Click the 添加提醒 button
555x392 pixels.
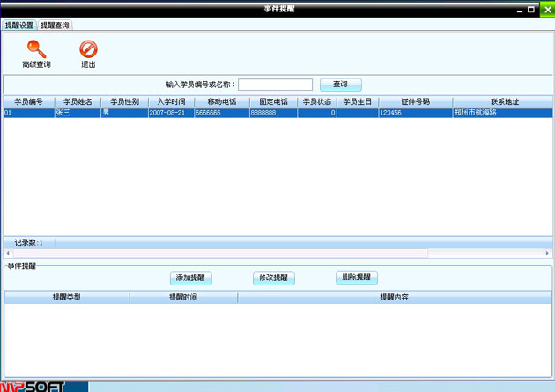(x=190, y=277)
